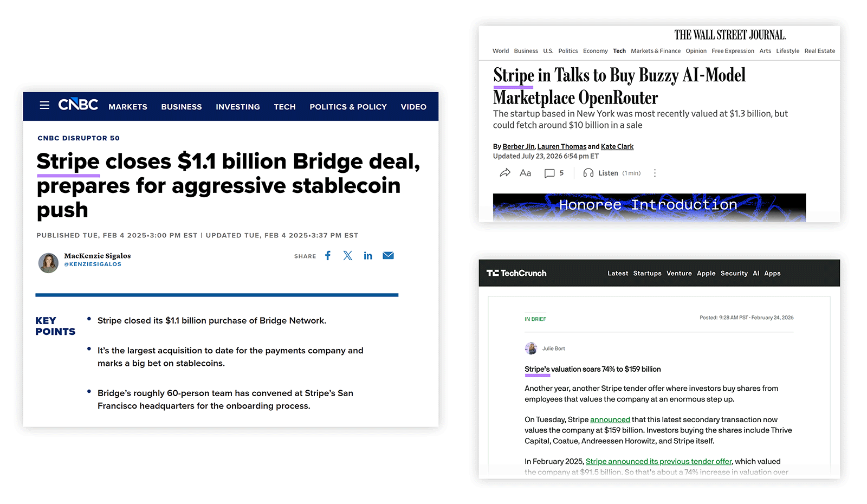Click key point about Bridge's roughly 60-person team

tap(225, 399)
